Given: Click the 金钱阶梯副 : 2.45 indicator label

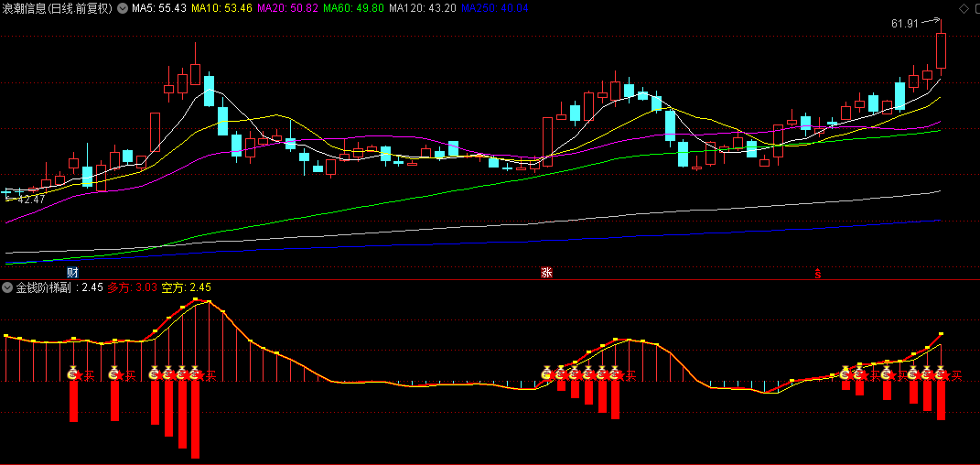Looking at the screenshot, I should pyautogui.click(x=59, y=287).
